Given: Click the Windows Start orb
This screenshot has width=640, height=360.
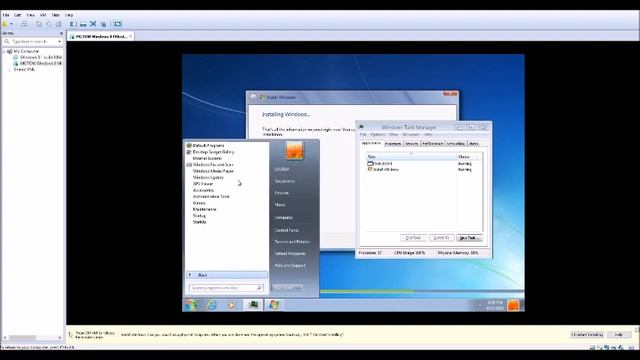Looking at the screenshot, I should (191, 305).
